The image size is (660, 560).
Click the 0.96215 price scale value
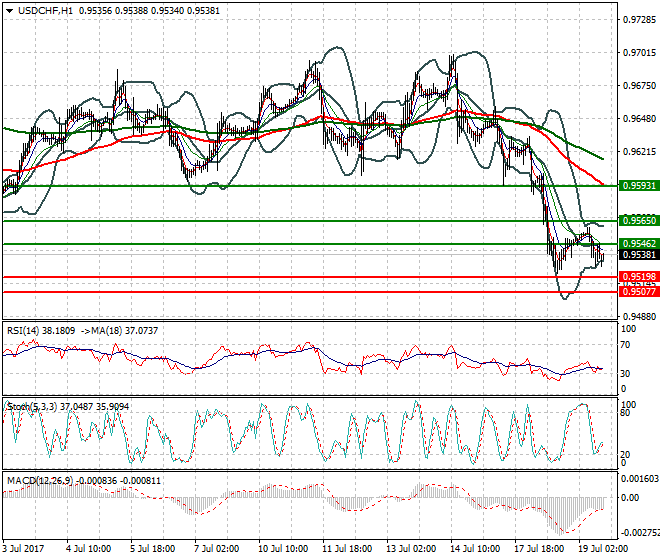coord(639,152)
